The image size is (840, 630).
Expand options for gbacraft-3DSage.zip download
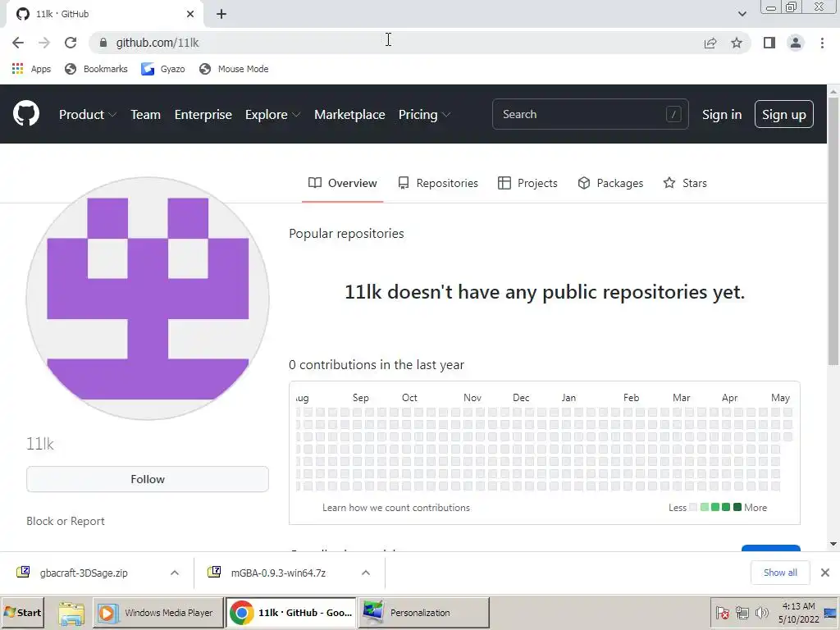175,573
